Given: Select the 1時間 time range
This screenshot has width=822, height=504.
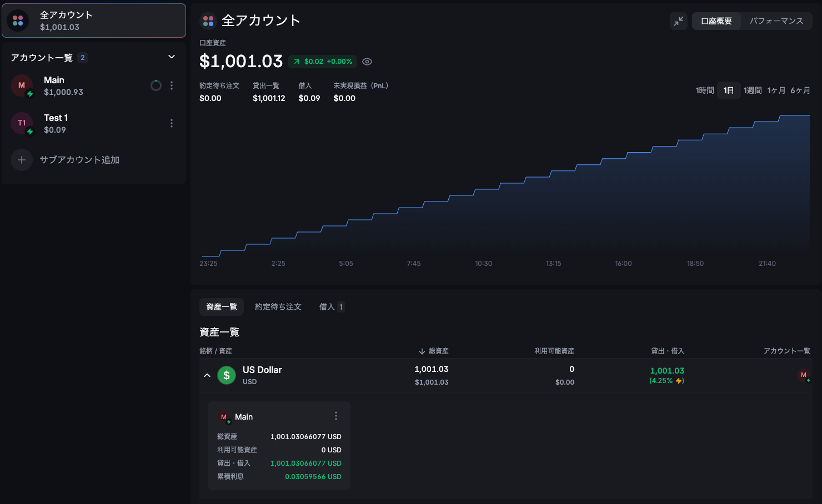Looking at the screenshot, I should pos(704,90).
